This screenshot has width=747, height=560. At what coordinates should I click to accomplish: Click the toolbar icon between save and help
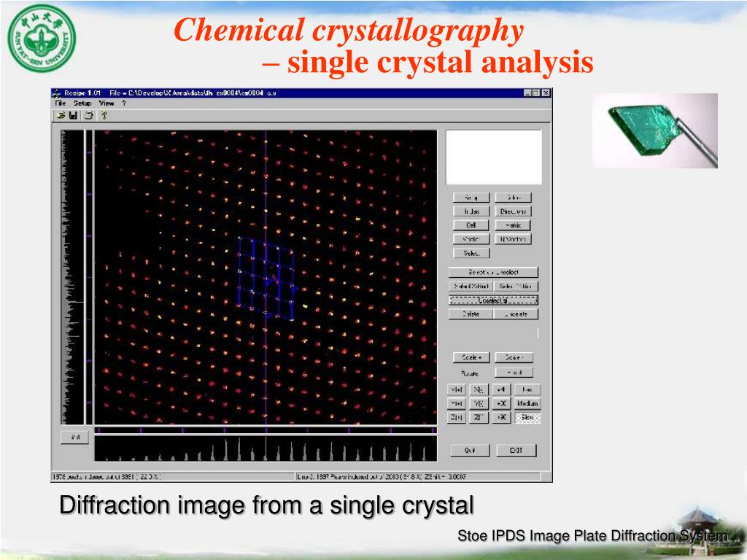tap(88, 115)
